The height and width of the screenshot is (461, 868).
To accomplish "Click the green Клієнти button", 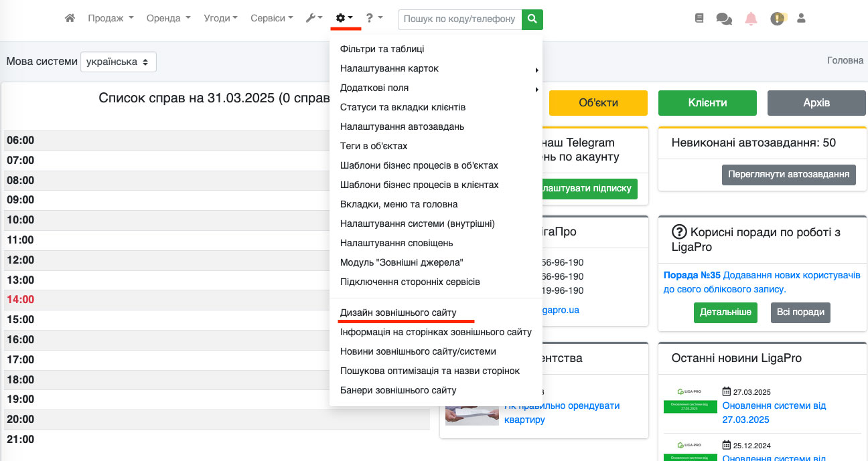I will click(707, 103).
